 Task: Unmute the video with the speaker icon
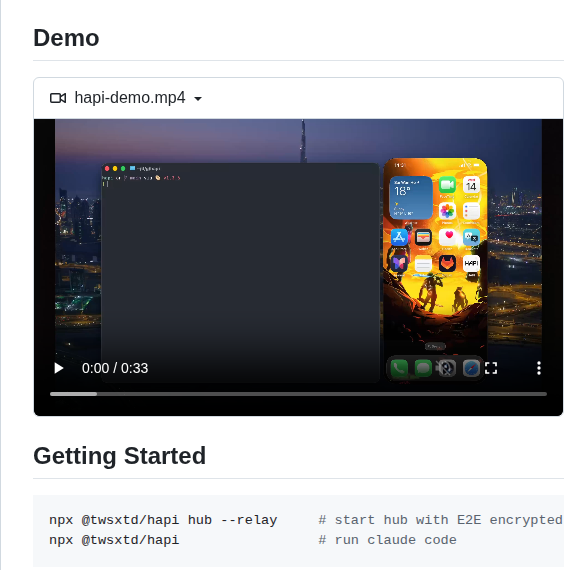444,368
